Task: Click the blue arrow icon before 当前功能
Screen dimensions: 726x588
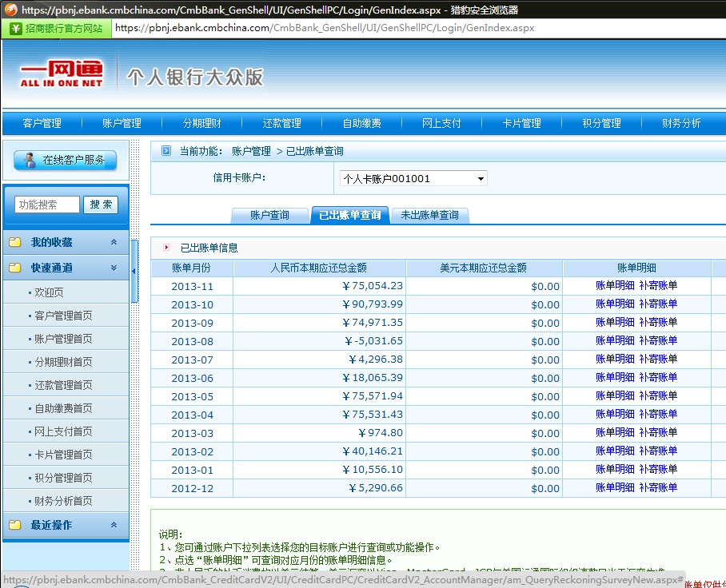Action: pos(166,151)
